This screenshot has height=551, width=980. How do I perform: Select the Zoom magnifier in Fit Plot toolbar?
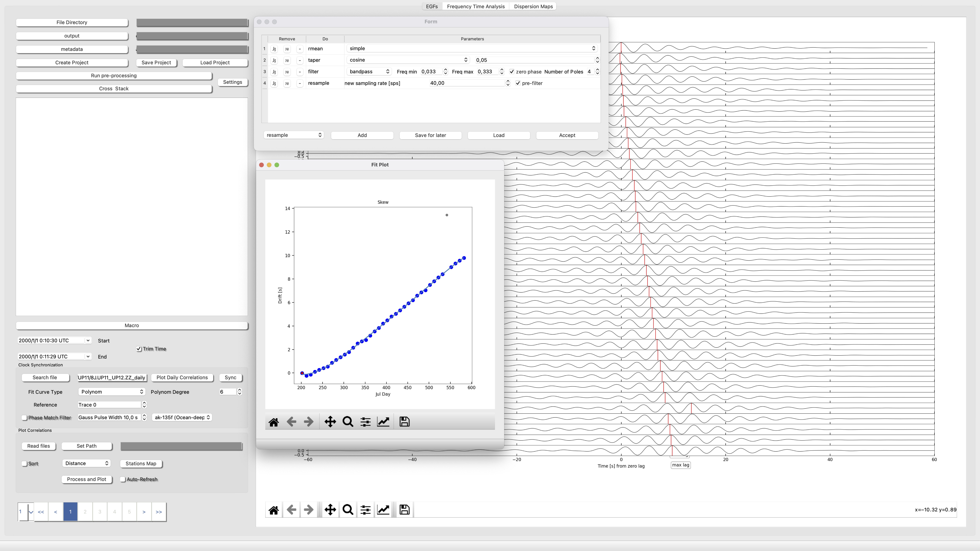point(348,422)
